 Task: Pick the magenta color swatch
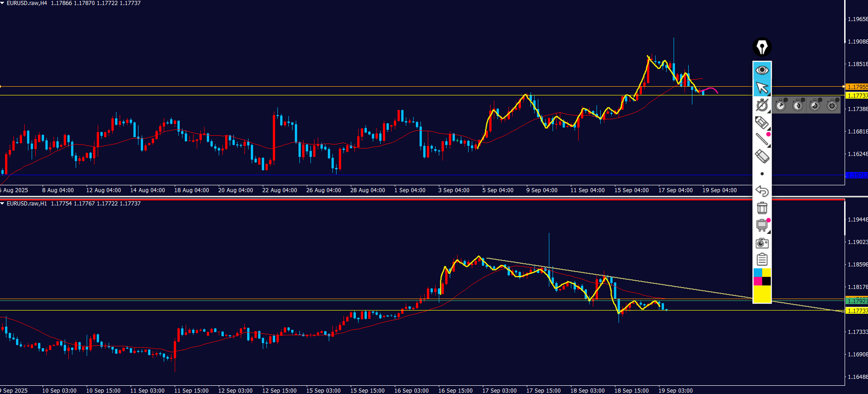pos(757,281)
